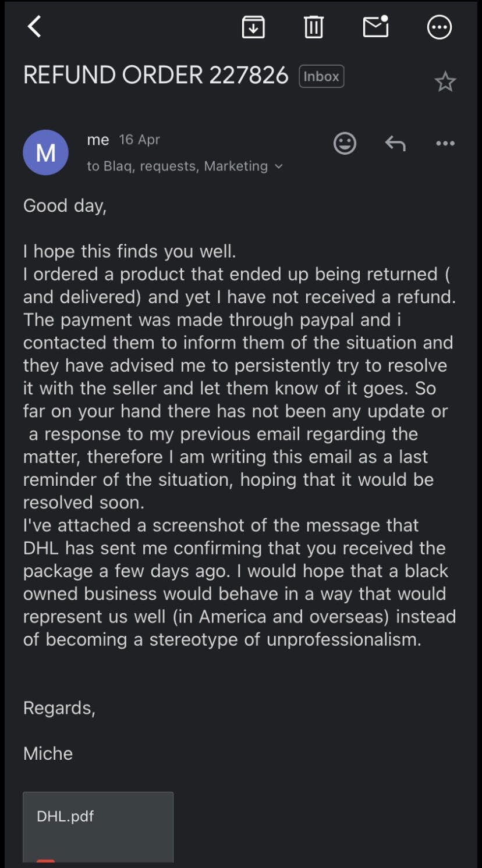Tap the purple M sender avatar
Screen dimensions: 482x868
45,152
